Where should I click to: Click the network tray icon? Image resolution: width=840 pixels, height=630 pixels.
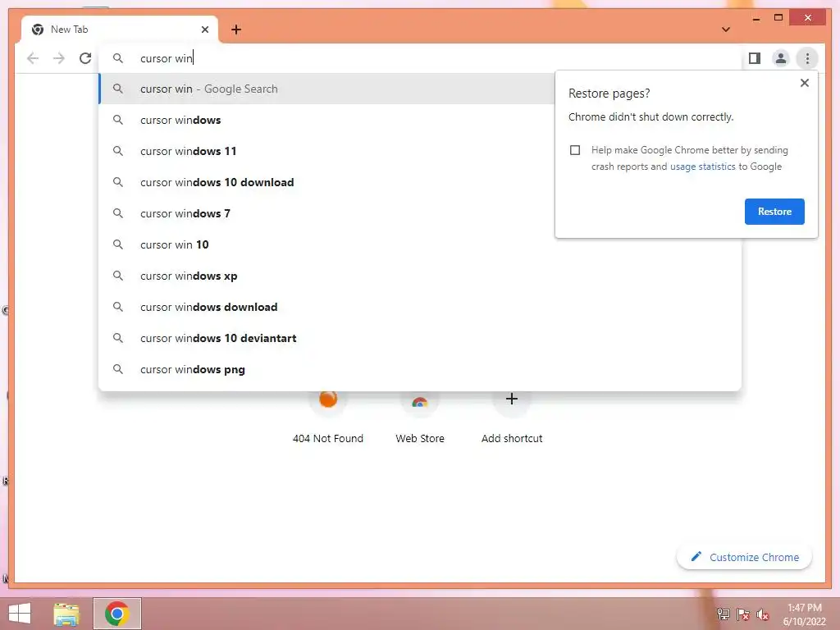(724, 614)
